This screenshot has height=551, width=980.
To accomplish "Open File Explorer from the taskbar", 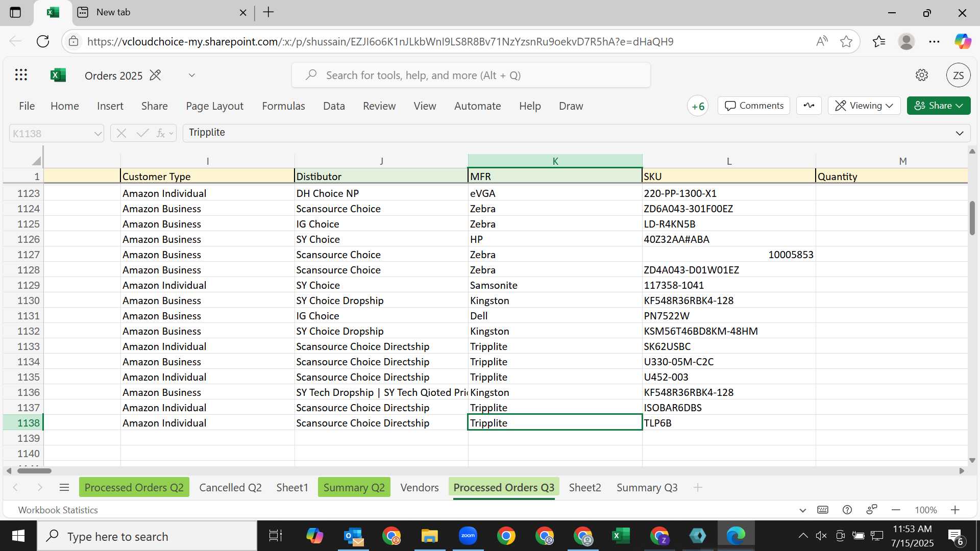I will coord(429,536).
